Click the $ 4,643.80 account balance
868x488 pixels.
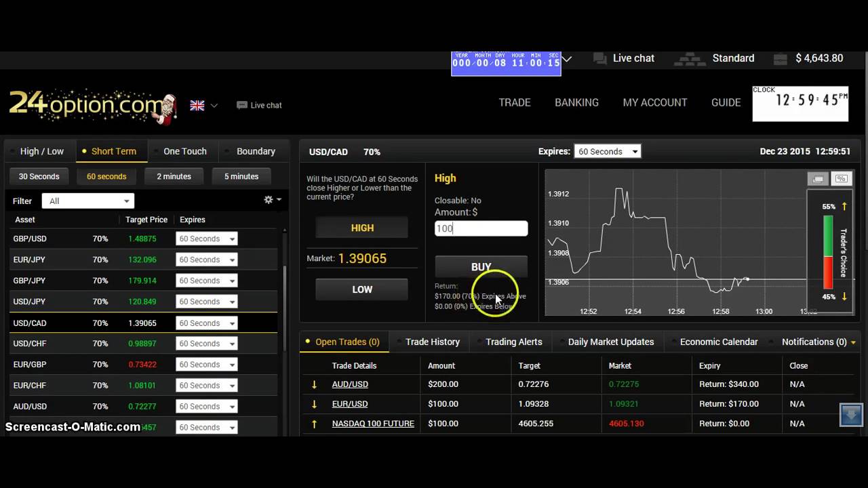tap(818, 58)
